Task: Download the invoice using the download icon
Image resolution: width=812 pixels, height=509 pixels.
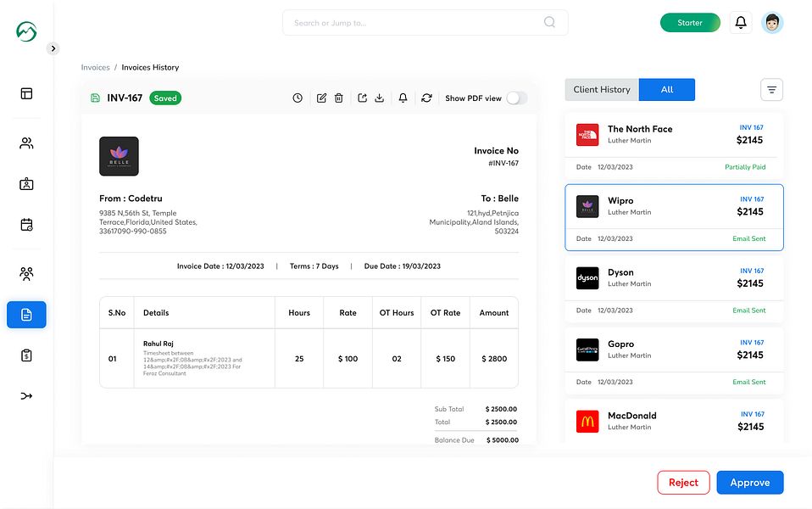Action: [380, 98]
